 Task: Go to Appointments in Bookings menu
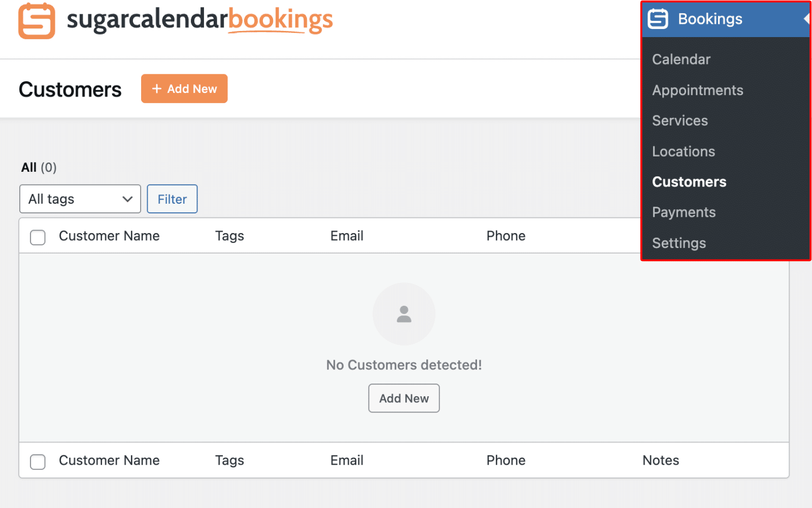click(x=697, y=90)
